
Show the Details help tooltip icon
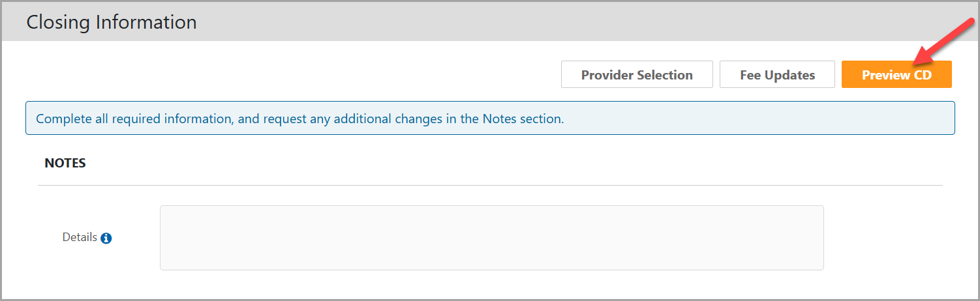pos(106,238)
